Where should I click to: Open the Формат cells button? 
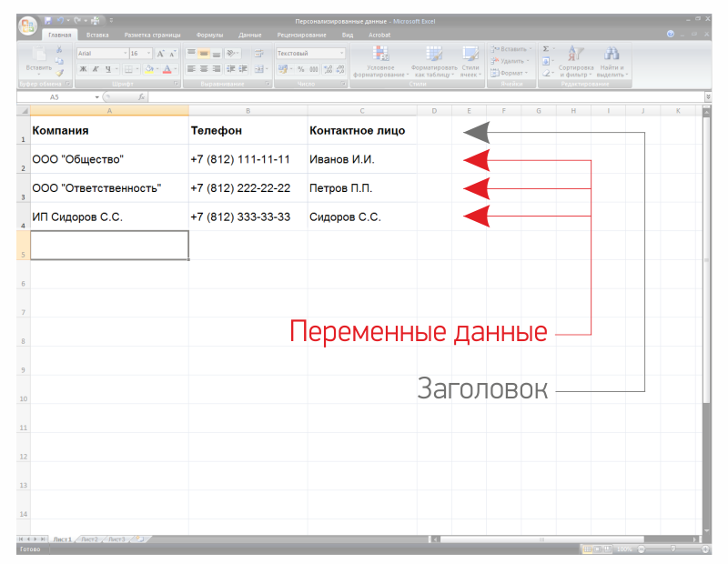pos(510,73)
